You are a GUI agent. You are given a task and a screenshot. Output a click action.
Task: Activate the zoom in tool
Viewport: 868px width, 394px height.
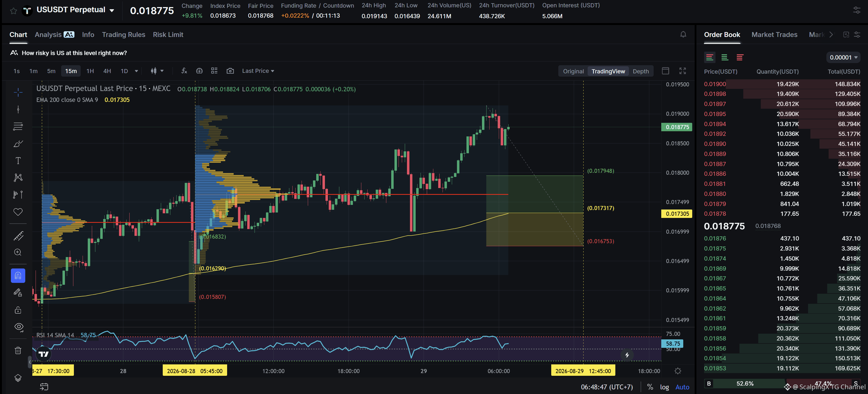pyautogui.click(x=18, y=252)
